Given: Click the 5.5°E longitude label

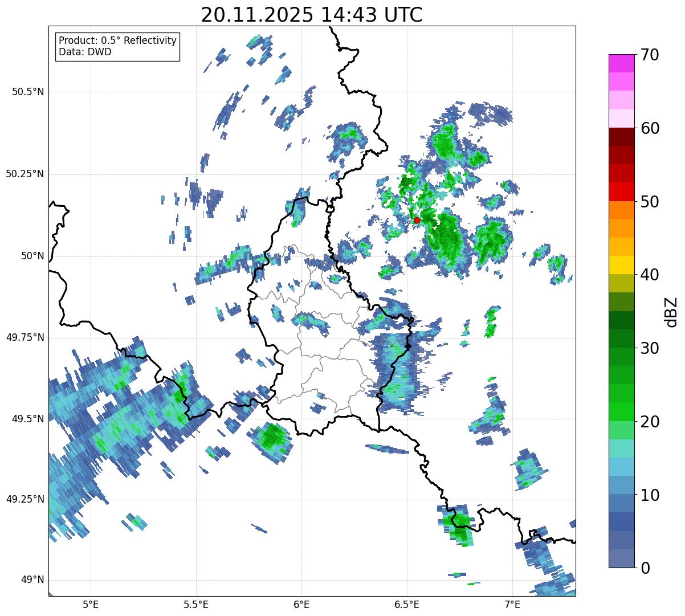Looking at the screenshot, I should pyautogui.click(x=196, y=604).
